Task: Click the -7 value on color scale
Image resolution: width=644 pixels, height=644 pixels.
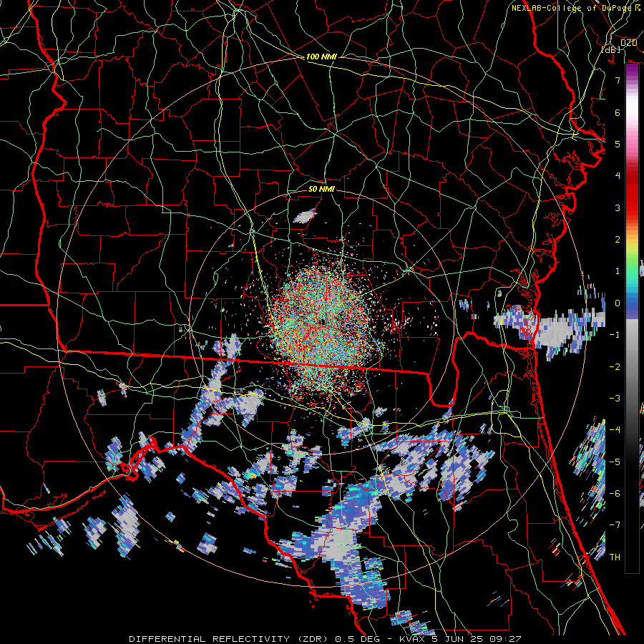Action: click(615, 525)
